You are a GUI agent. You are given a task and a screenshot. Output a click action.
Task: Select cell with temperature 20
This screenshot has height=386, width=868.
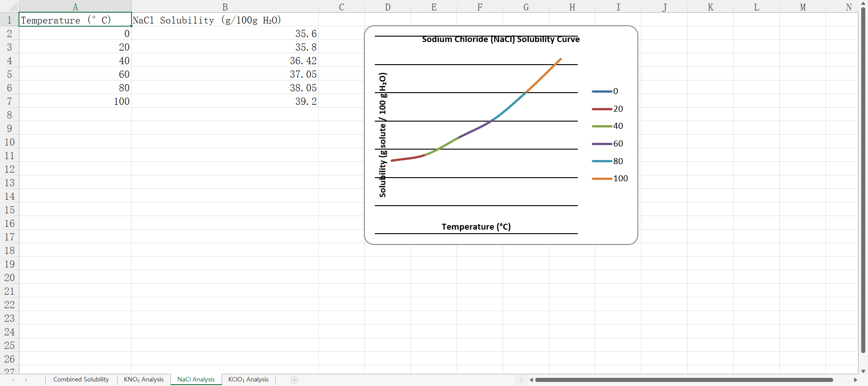coord(75,47)
